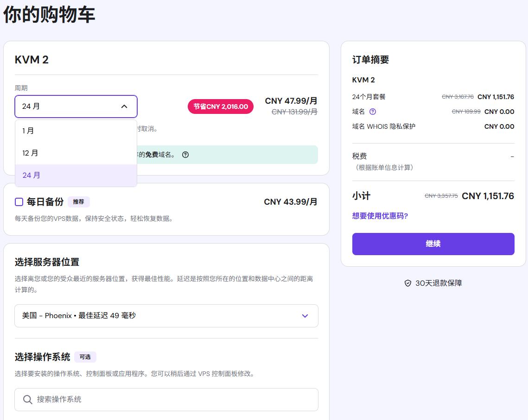The width and height of the screenshot is (528, 420).
Task: Click the 推荐 badge next to 每日备份
Action: point(78,201)
